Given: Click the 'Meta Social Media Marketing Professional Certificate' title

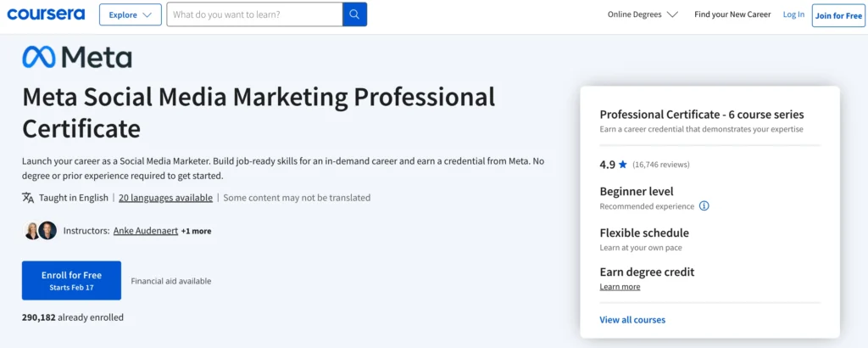Looking at the screenshot, I should pos(259,113).
